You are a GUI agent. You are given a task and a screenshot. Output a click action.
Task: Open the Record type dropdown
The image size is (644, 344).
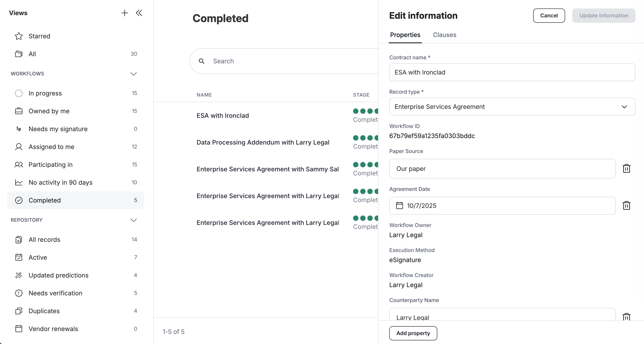pos(512,107)
